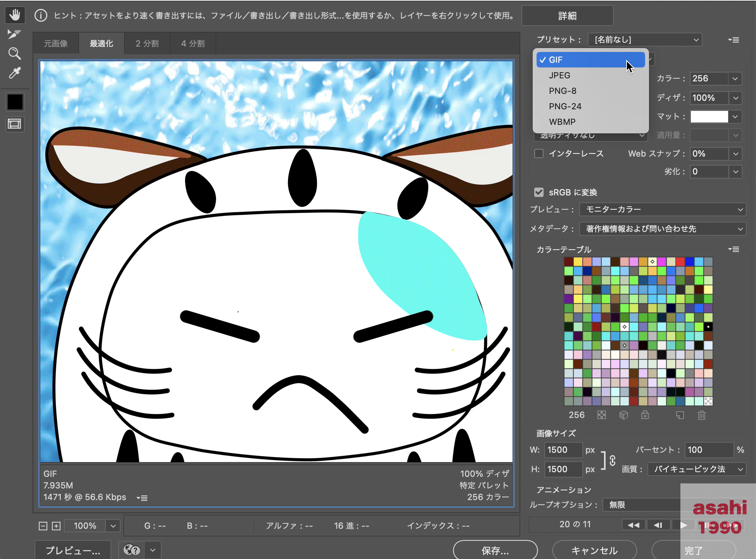Enable the インターレース checkbox
756x559 pixels.
(x=539, y=154)
